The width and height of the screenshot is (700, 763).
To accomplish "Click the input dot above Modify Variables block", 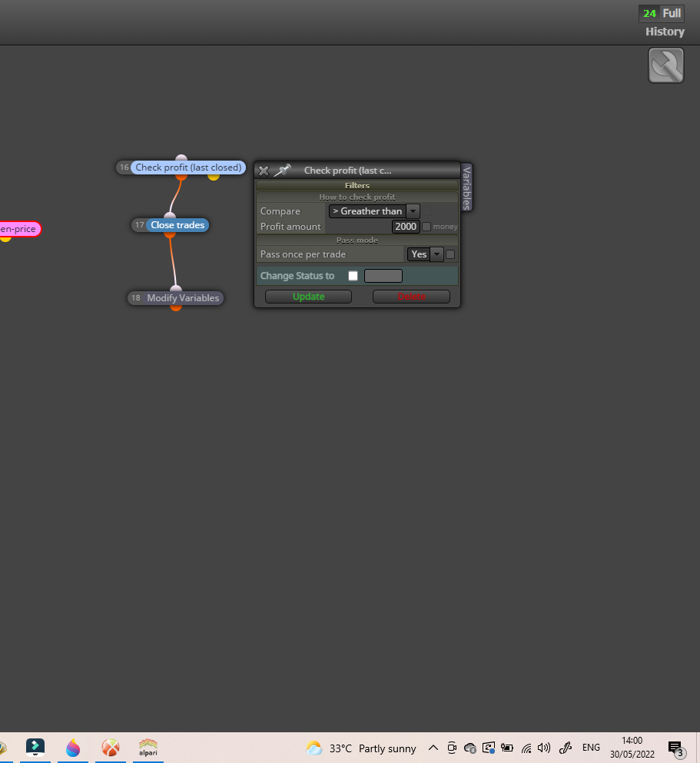I will pos(176,289).
